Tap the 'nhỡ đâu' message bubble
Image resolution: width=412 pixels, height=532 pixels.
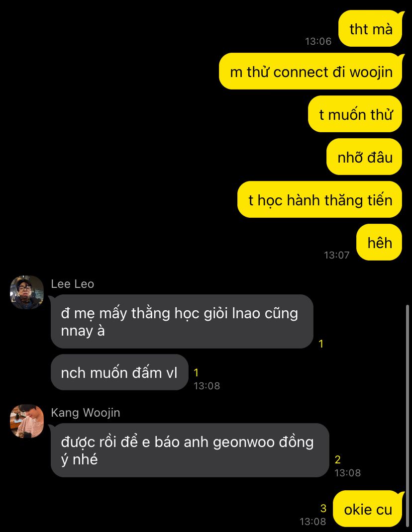[364, 157]
